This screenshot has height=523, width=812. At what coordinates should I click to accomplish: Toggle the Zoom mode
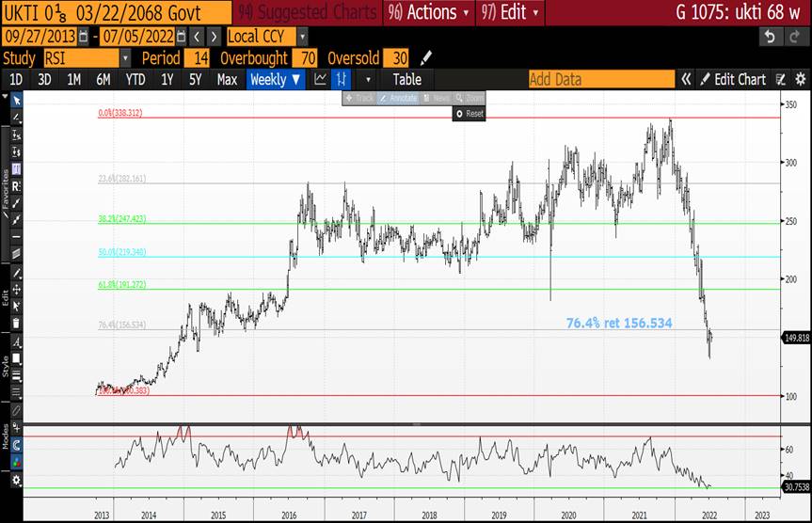pyautogui.click(x=470, y=98)
